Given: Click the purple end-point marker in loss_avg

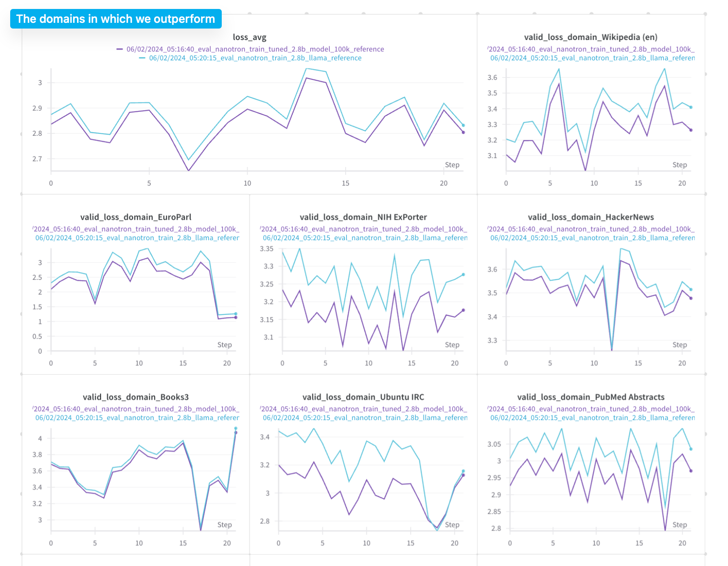Looking at the screenshot, I should [463, 132].
